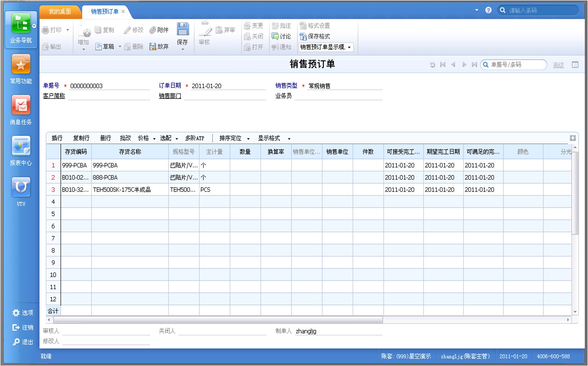The height and width of the screenshot is (366, 588).
Task: Click the list view icon beside 高级
Action: tap(575, 65)
